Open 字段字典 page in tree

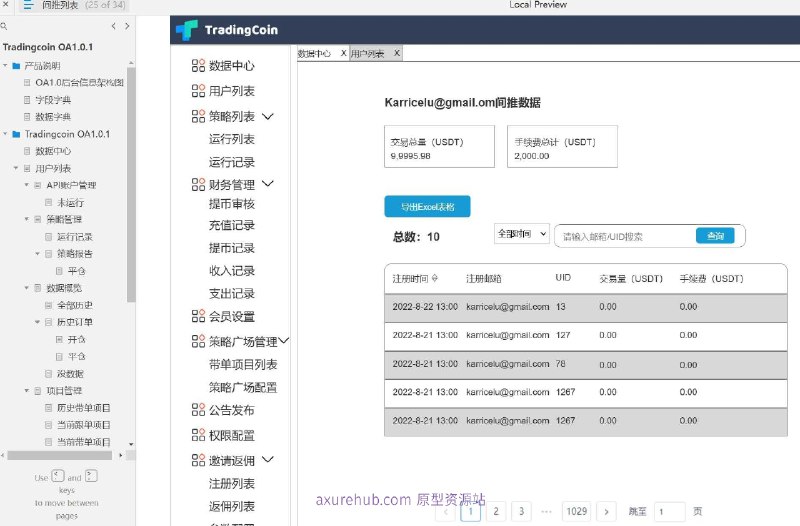(x=53, y=99)
